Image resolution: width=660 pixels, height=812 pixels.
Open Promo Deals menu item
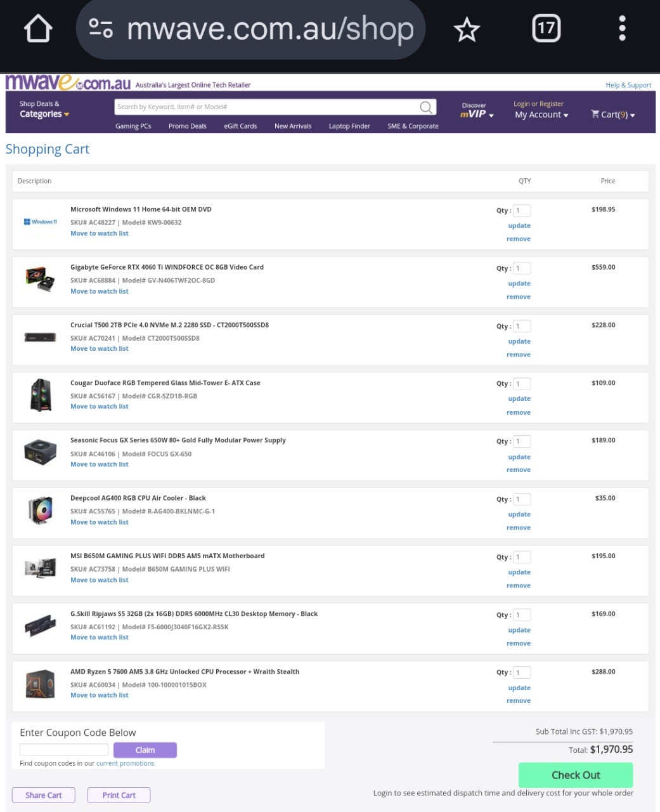pyautogui.click(x=188, y=126)
